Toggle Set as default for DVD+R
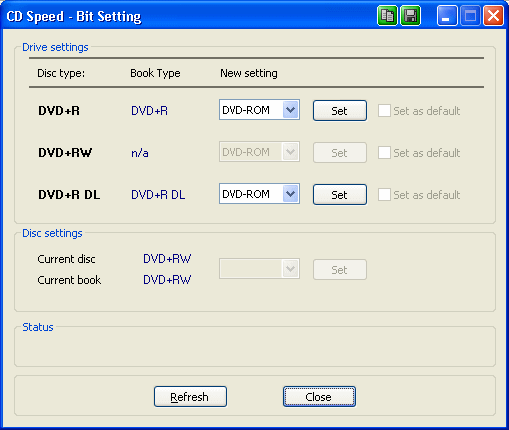The width and height of the screenshot is (509, 430). [384, 111]
